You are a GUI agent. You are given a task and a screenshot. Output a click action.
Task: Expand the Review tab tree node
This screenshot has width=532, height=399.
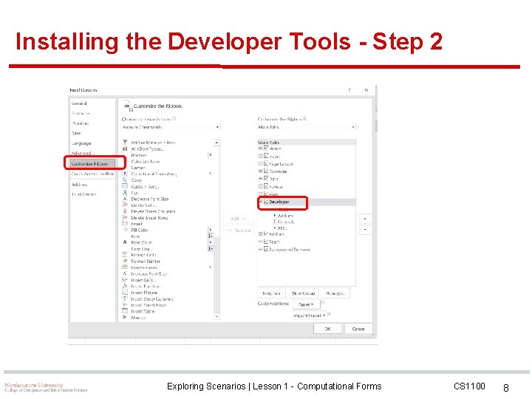tap(260, 186)
